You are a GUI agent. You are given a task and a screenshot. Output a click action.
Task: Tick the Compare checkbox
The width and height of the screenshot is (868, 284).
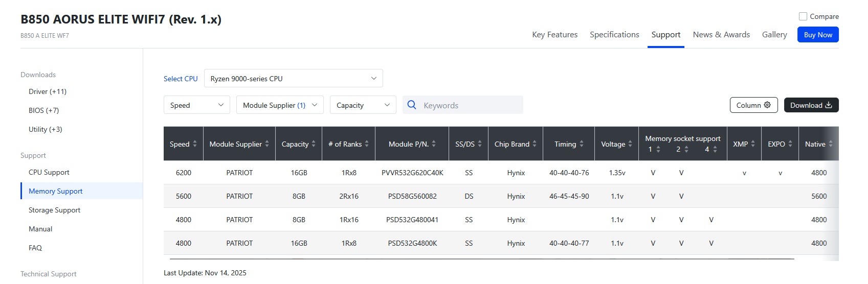point(803,16)
